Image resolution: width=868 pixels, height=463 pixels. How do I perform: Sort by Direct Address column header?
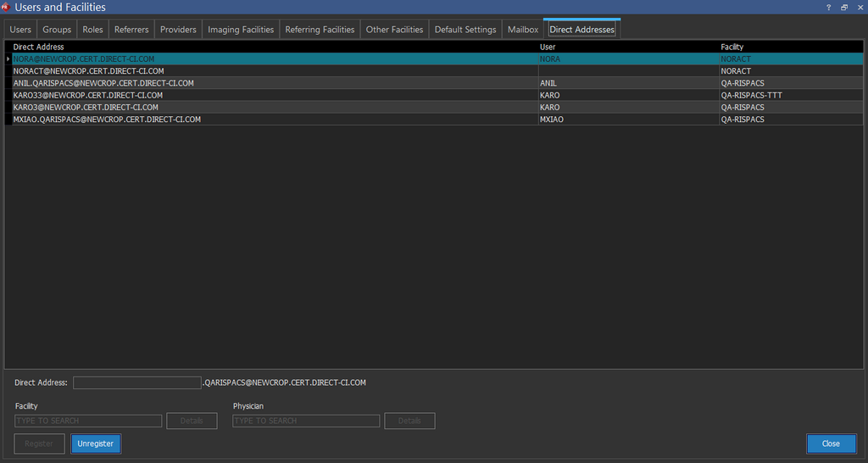pyautogui.click(x=39, y=47)
